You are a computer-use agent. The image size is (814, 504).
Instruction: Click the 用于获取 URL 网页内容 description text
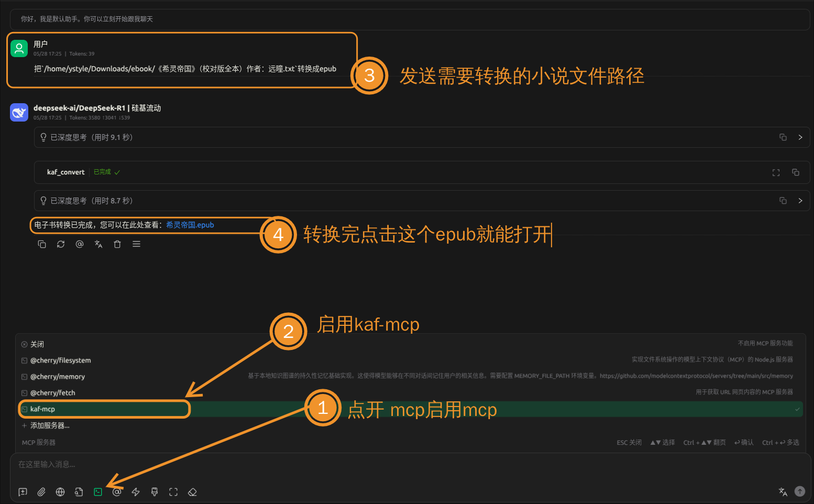coord(744,392)
